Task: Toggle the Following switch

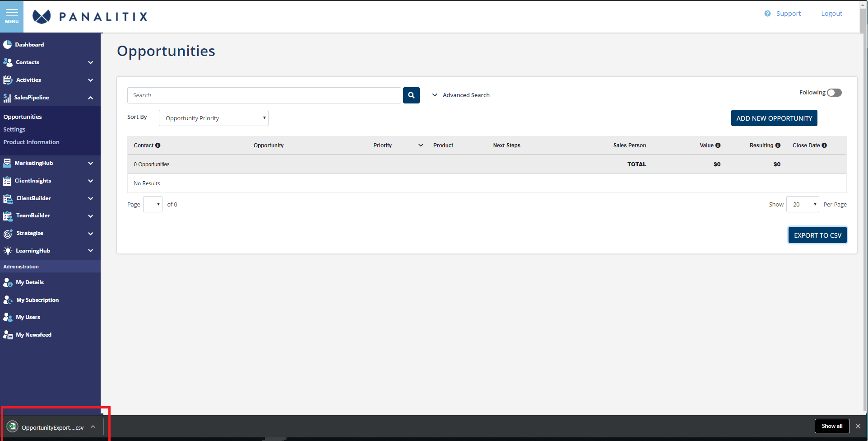Action: (x=834, y=93)
